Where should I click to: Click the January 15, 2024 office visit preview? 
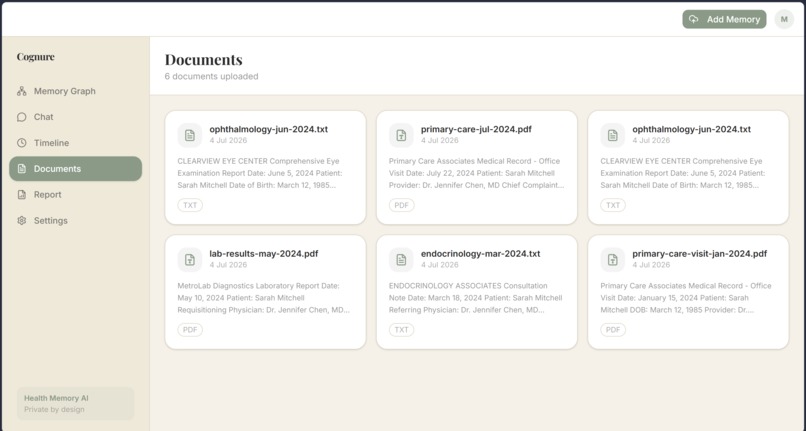(686, 298)
